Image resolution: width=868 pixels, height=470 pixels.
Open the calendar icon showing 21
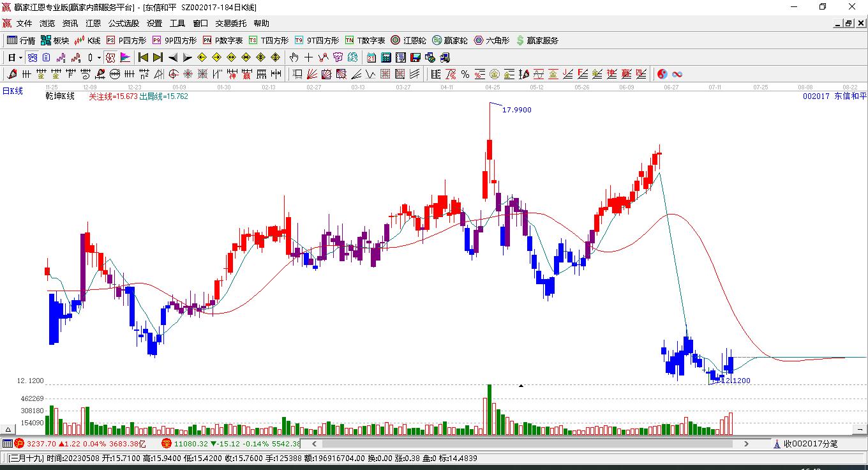coord(371,57)
